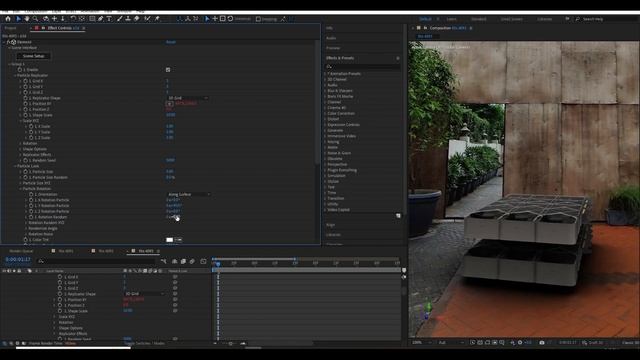Open the Replicator Shape 3D Grid dropdown
This screenshot has width=640, height=360.
pos(187,98)
